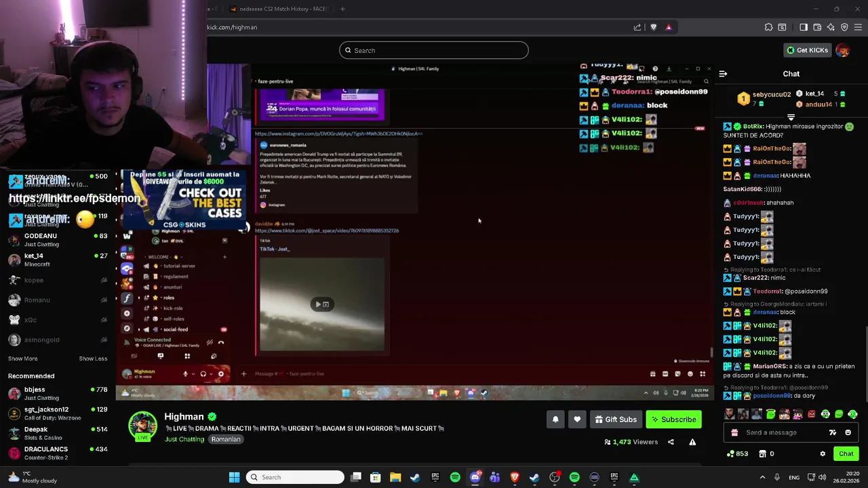Click the address bar URL kick.com/highman
The width and height of the screenshot is (868, 488).
pos(232,27)
